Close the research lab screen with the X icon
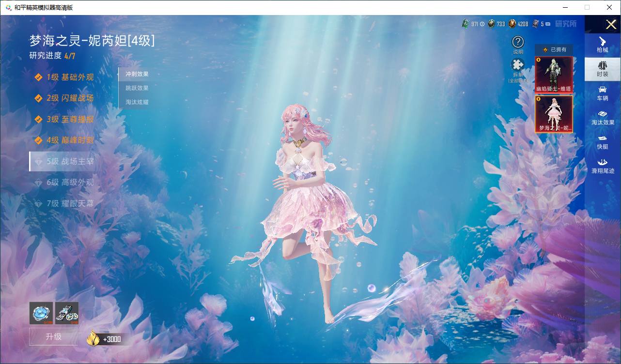This screenshot has height=364, width=621. pos(610,25)
